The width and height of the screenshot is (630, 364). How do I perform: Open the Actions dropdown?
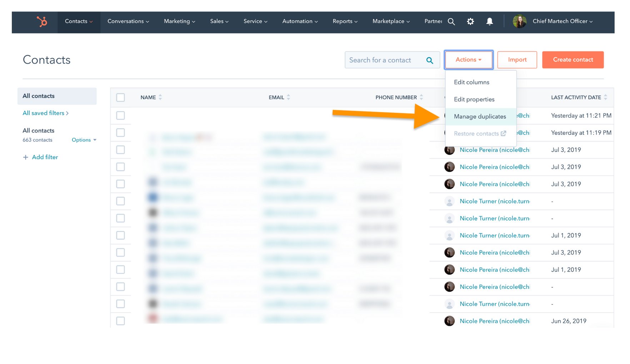(x=469, y=60)
